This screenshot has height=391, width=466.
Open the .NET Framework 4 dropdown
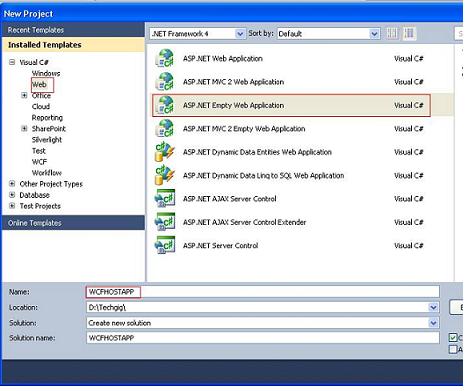240,34
